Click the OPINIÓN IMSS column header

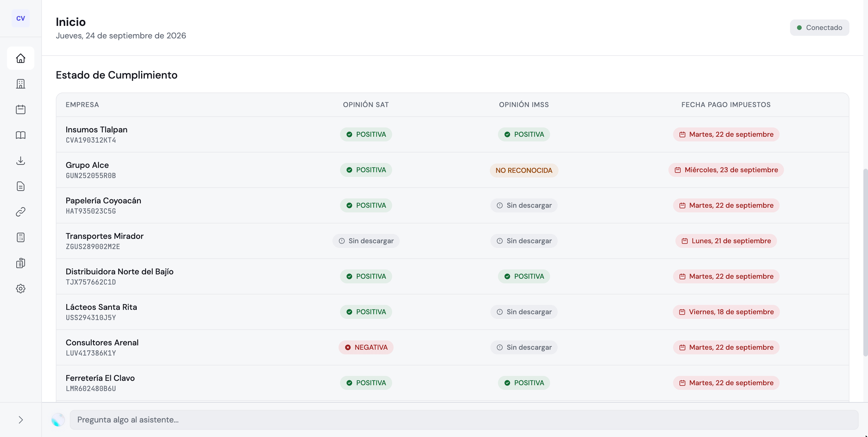(524, 105)
